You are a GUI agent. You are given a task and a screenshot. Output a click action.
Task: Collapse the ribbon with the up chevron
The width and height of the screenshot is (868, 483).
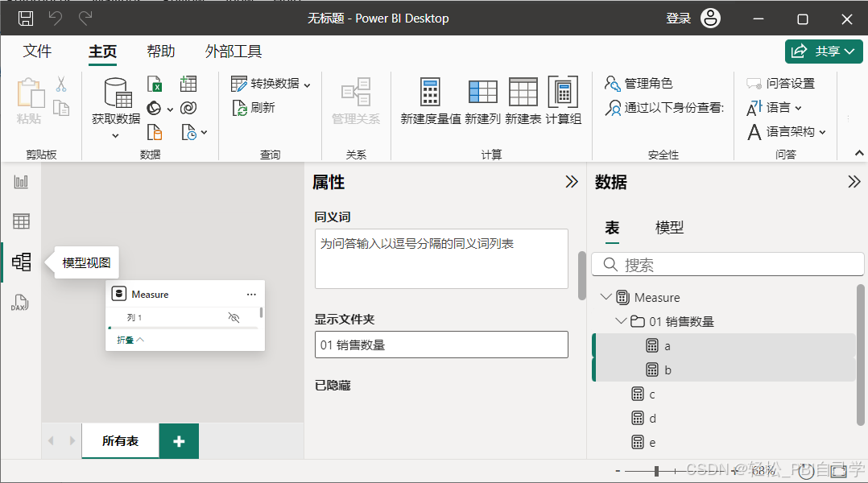[859, 153]
